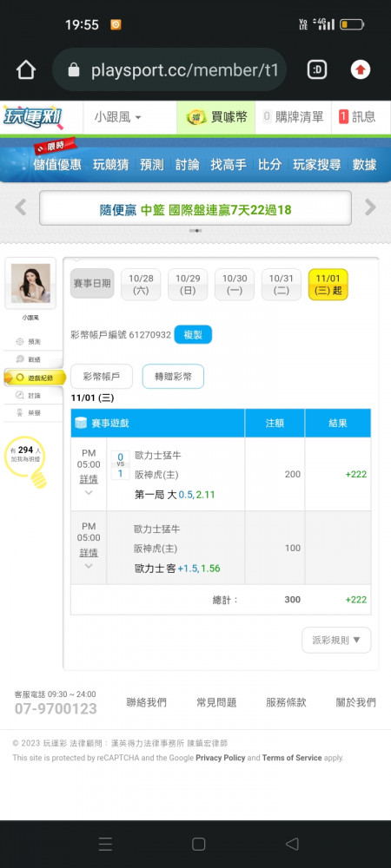The width and height of the screenshot is (391, 868).
Task: Tap the 294 friends lightbulb icon
Action: (x=26, y=461)
